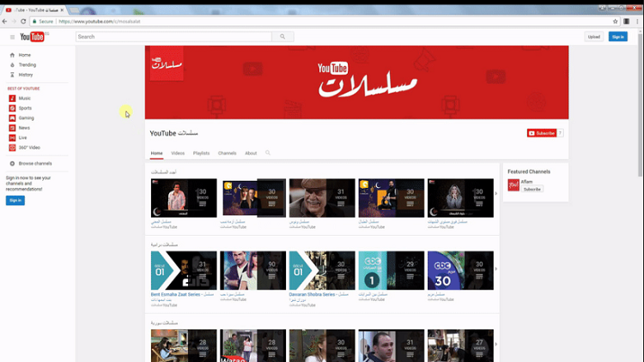Click the sidebar Sign in button
The image size is (644, 362).
(15, 200)
